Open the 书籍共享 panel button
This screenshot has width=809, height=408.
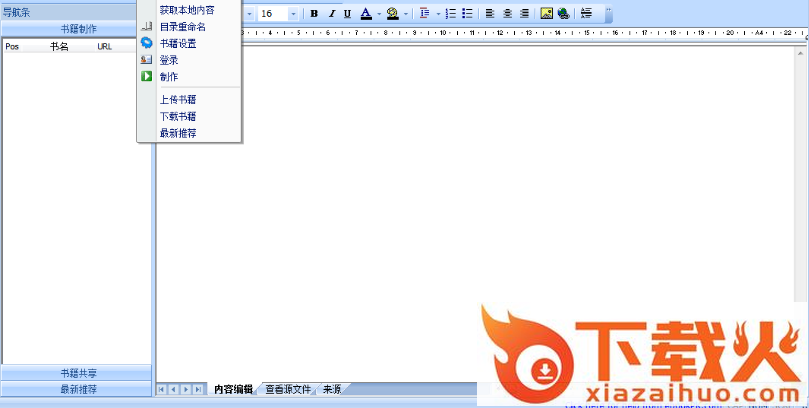coord(78,373)
